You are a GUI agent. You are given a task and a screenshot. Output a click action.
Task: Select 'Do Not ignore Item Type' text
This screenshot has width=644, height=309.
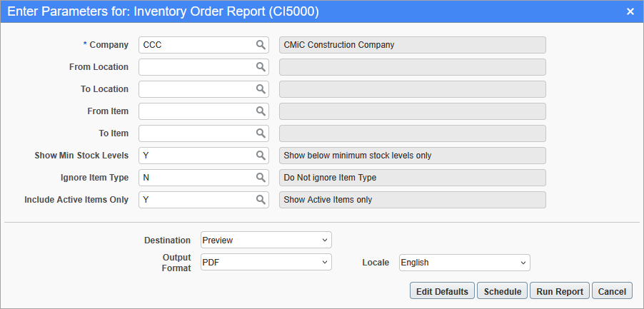click(x=330, y=178)
